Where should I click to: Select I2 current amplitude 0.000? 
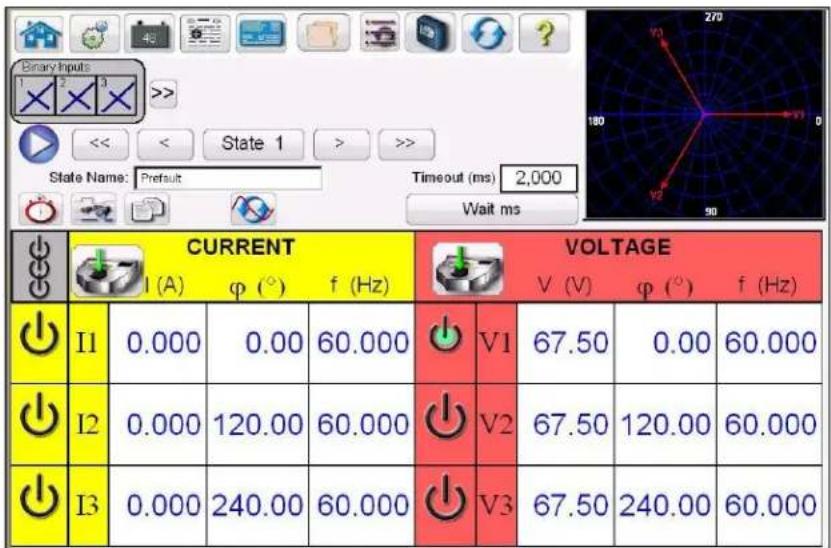pyautogui.click(x=157, y=425)
